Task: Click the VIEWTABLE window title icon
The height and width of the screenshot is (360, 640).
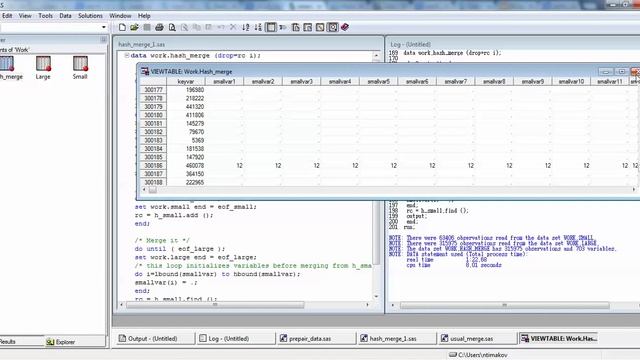Action: (x=144, y=71)
